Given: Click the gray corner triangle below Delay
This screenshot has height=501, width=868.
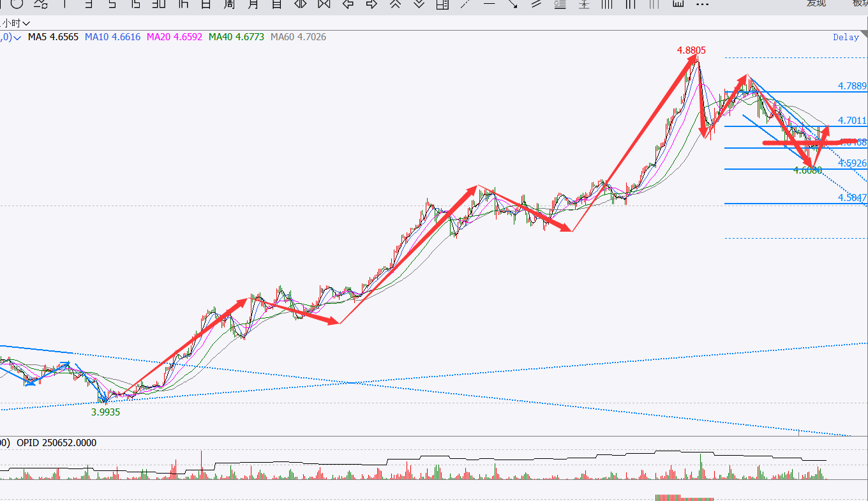Looking at the screenshot, I should pos(864,34).
